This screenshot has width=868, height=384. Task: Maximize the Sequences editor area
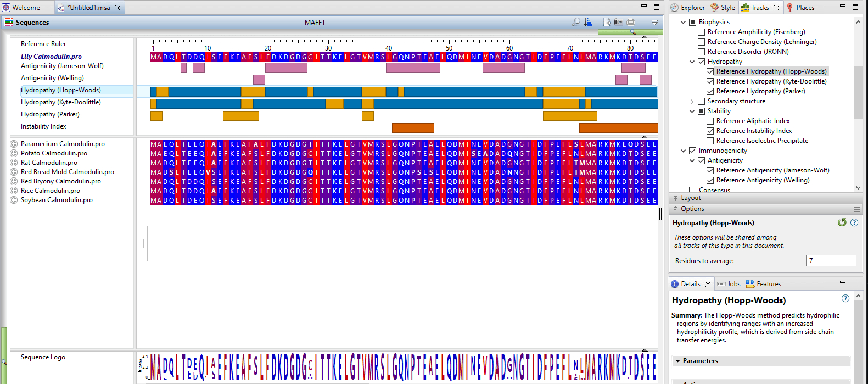[657, 7]
